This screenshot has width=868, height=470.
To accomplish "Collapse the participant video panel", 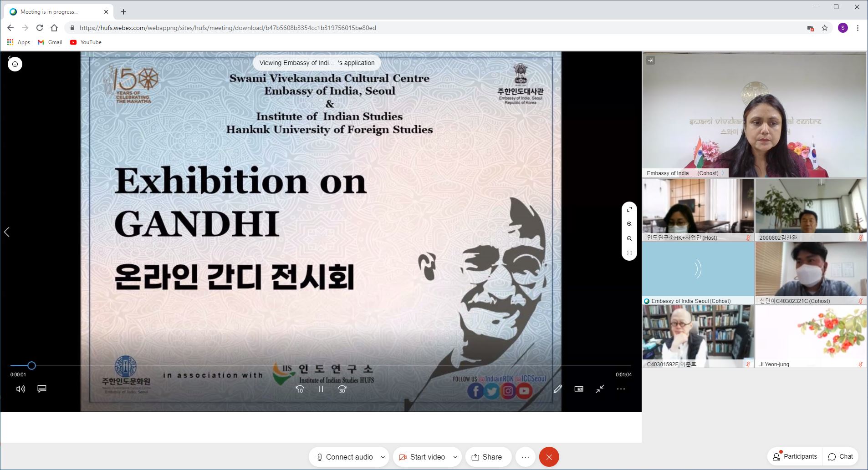I will coord(650,60).
